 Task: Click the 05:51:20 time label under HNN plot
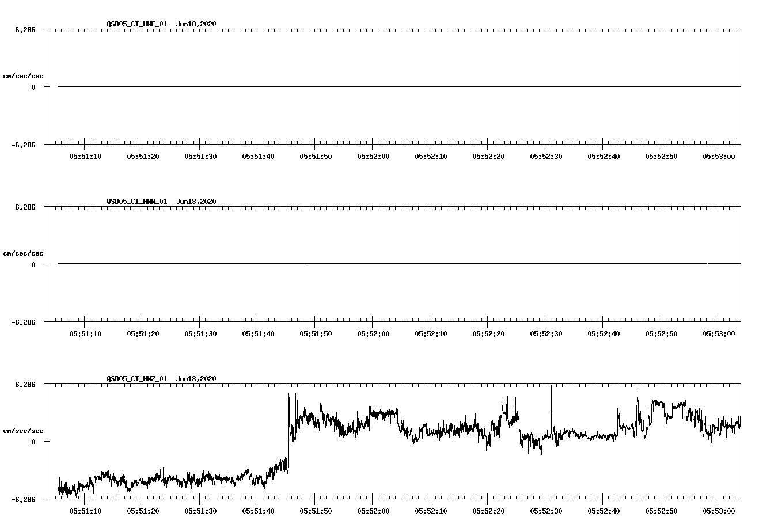tap(143, 334)
